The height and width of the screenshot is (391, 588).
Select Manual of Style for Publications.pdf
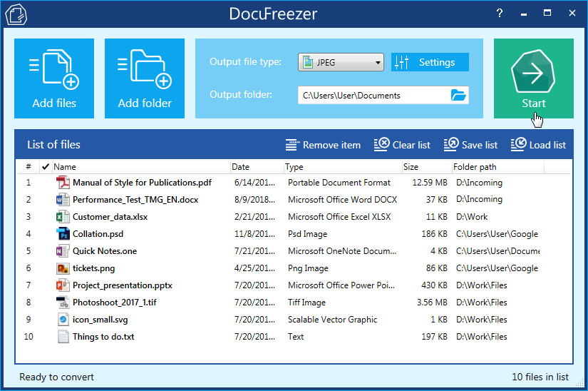(x=142, y=183)
